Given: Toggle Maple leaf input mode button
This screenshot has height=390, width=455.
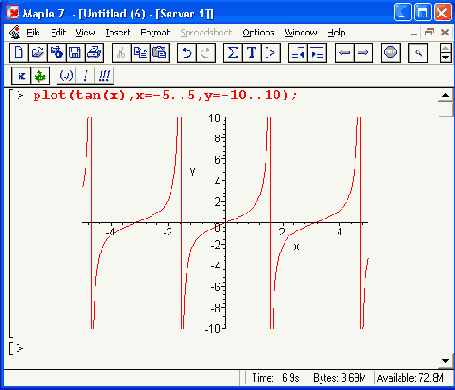Looking at the screenshot, I should (x=40, y=76).
